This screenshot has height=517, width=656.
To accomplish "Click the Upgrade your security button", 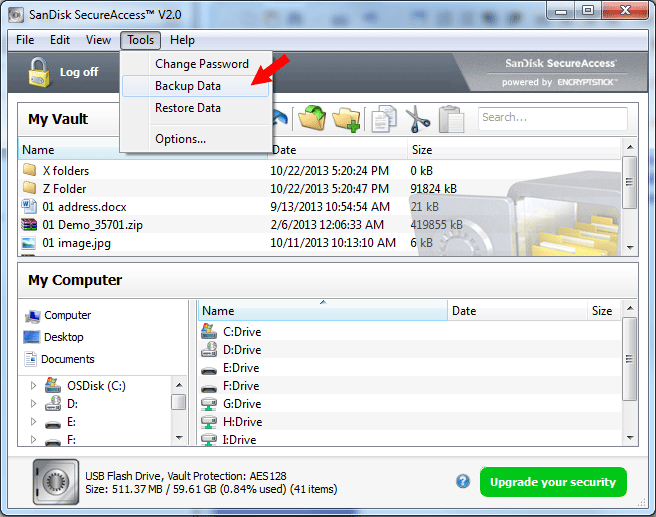I will pyautogui.click(x=553, y=482).
